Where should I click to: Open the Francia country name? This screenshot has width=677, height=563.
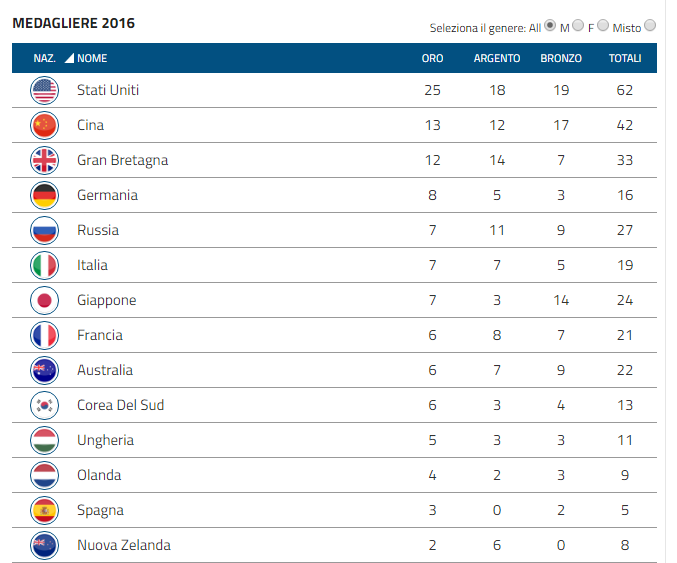coord(98,336)
